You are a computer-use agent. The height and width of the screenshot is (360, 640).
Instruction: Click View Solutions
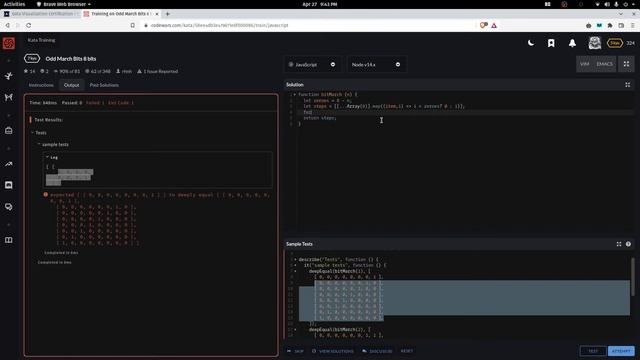(333, 351)
